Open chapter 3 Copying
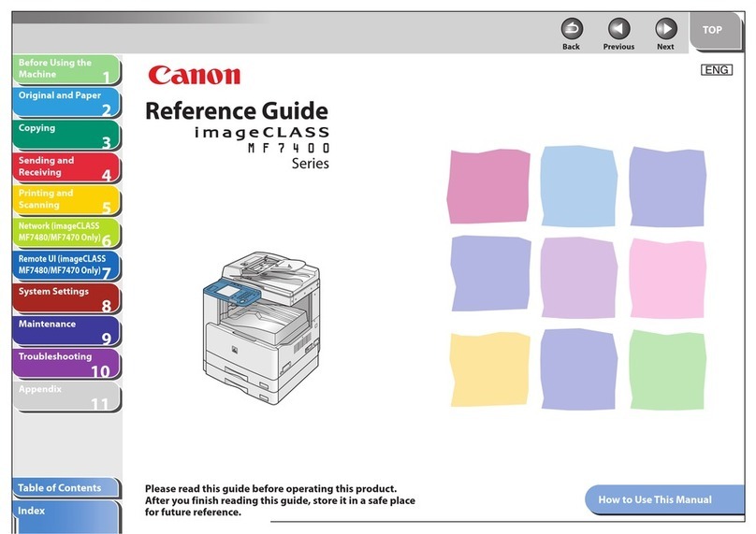Viewport: 756px width, 534px height. pyautogui.click(x=66, y=135)
